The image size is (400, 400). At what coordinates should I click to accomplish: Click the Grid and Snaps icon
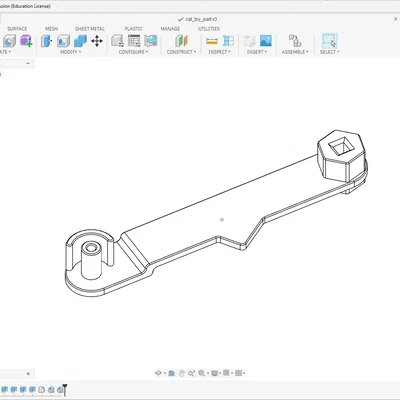click(226, 373)
